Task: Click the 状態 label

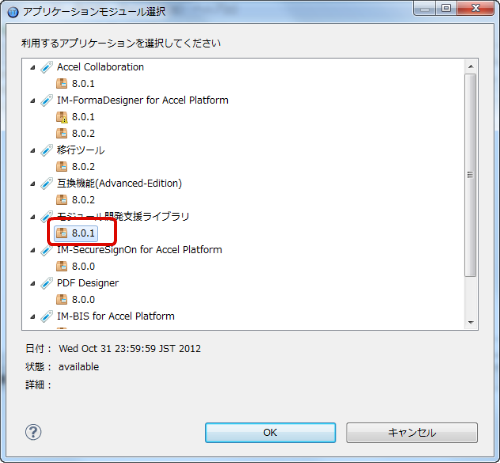Action: [38, 367]
